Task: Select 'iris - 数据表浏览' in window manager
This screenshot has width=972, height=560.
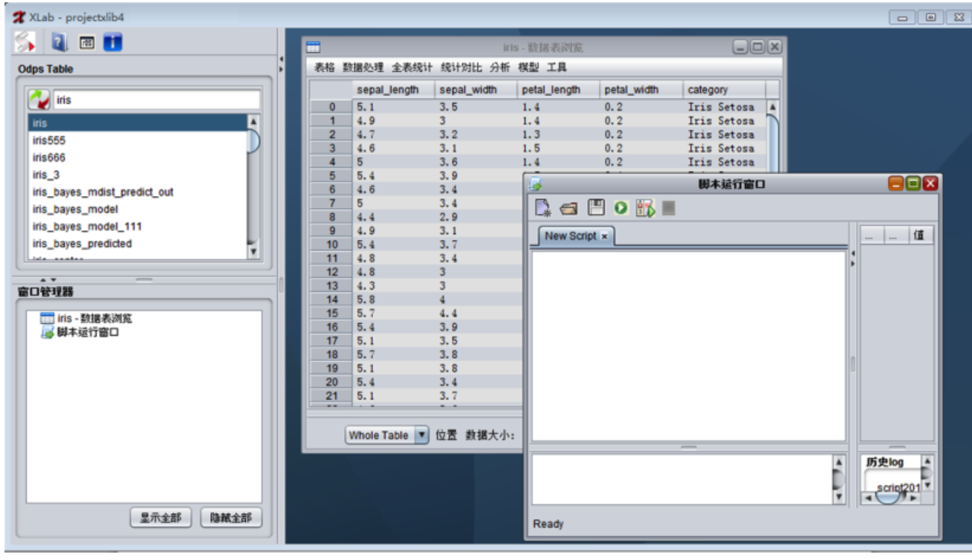Action: (x=86, y=319)
